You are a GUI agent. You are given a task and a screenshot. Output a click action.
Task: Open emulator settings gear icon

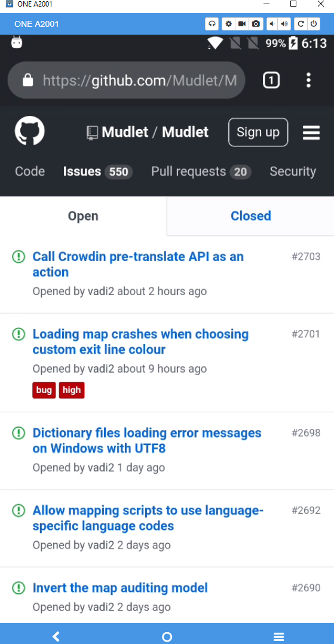coord(229,24)
